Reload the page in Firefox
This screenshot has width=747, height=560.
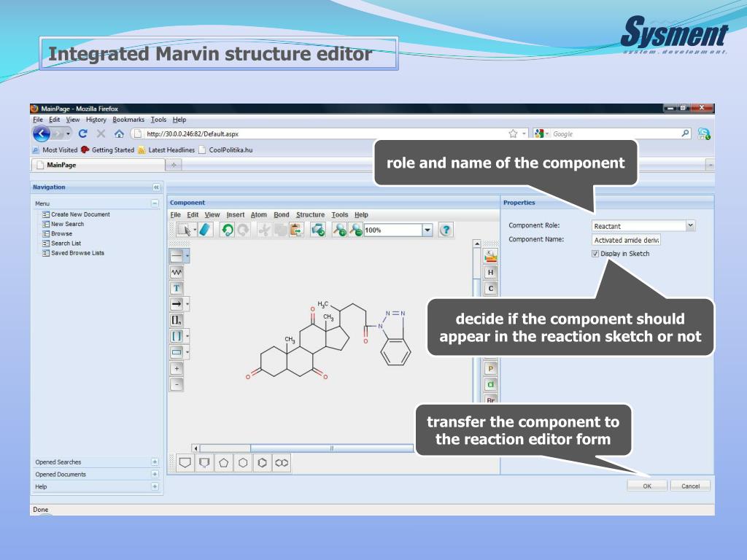point(83,134)
